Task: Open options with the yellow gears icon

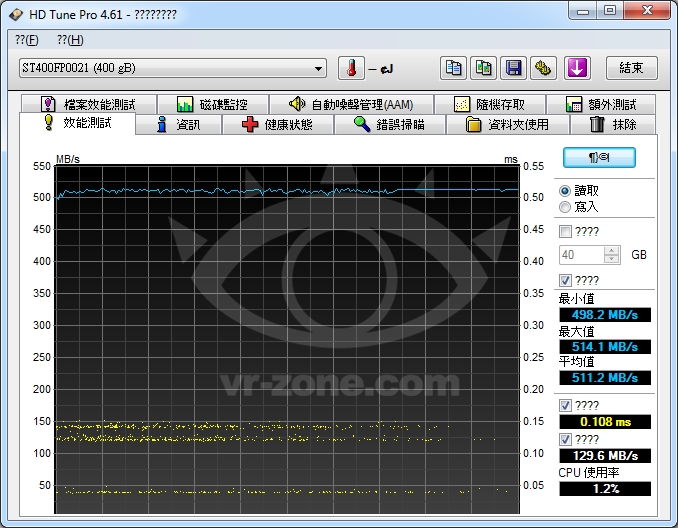Action: point(542,68)
